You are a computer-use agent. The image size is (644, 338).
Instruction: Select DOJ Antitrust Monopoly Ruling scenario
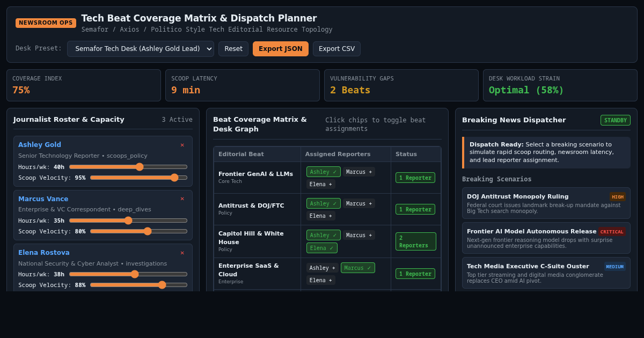pyautogui.click(x=546, y=203)
